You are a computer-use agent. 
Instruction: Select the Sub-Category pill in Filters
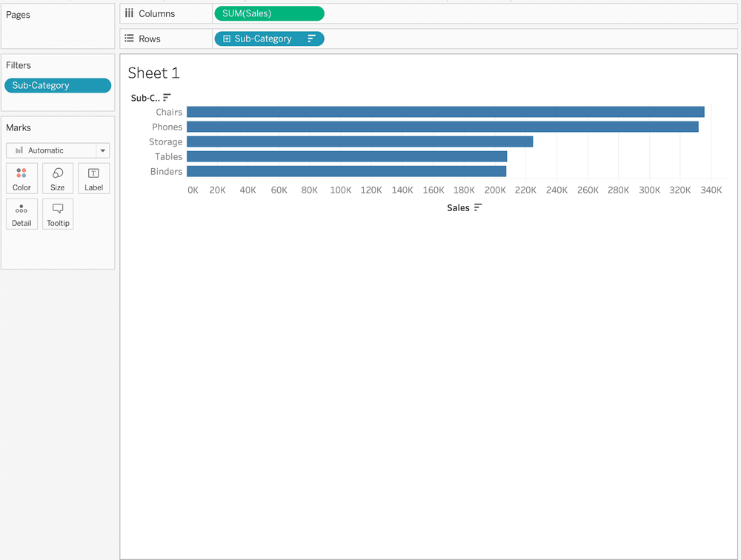click(x=57, y=85)
